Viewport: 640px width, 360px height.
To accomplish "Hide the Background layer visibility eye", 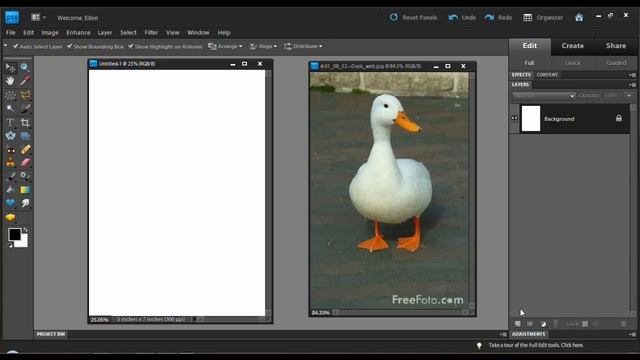I will point(514,118).
